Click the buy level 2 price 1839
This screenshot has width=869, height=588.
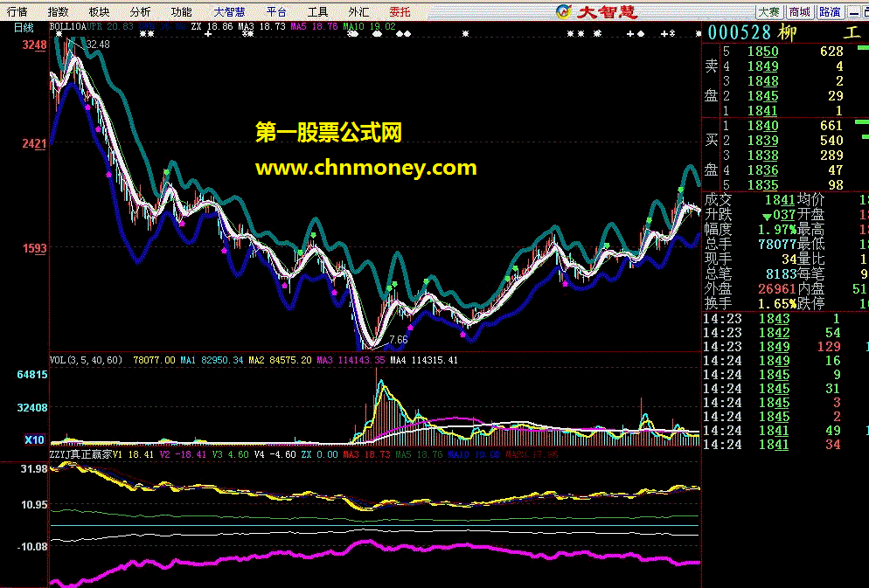point(762,141)
